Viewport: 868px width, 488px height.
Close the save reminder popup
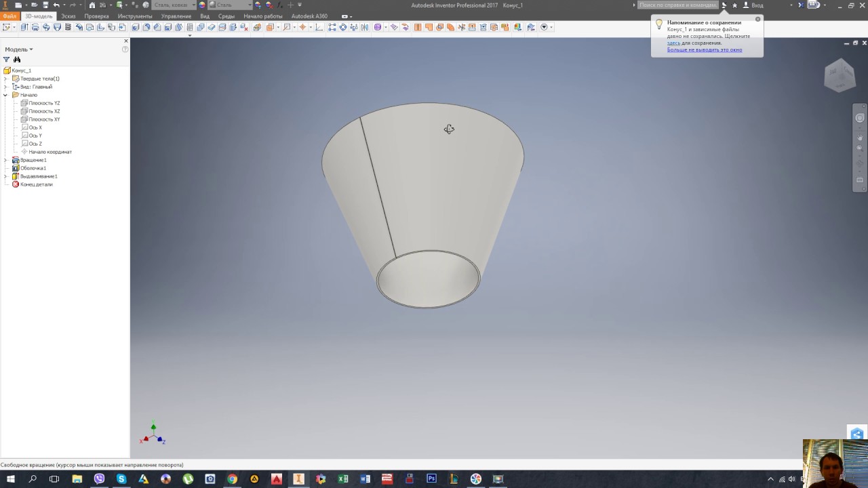(x=758, y=19)
